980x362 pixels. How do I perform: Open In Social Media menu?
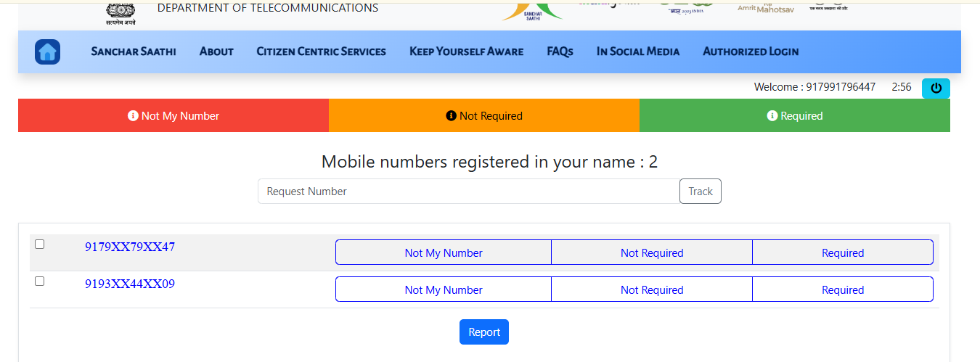[x=638, y=52]
